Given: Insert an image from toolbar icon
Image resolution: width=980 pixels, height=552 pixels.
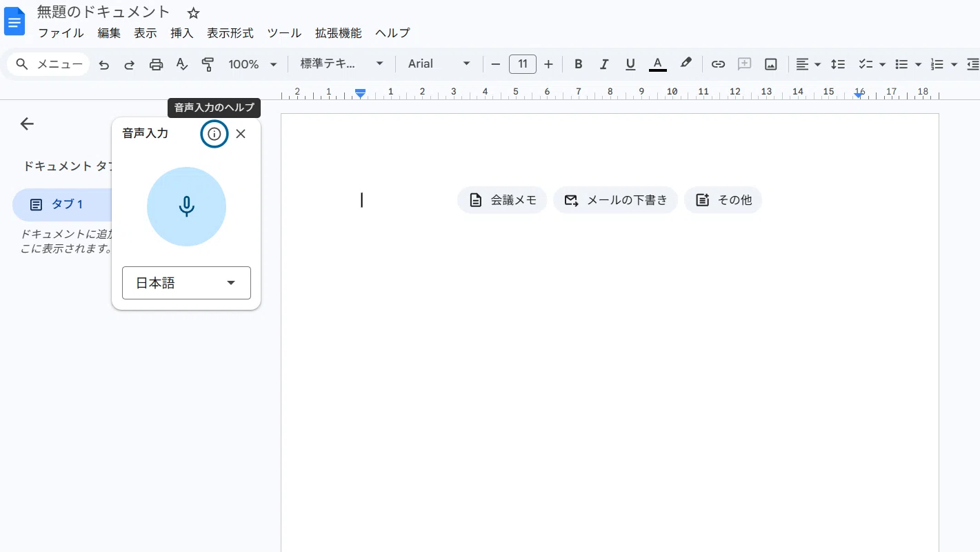Looking at the screenshot, I should (771, 64).
